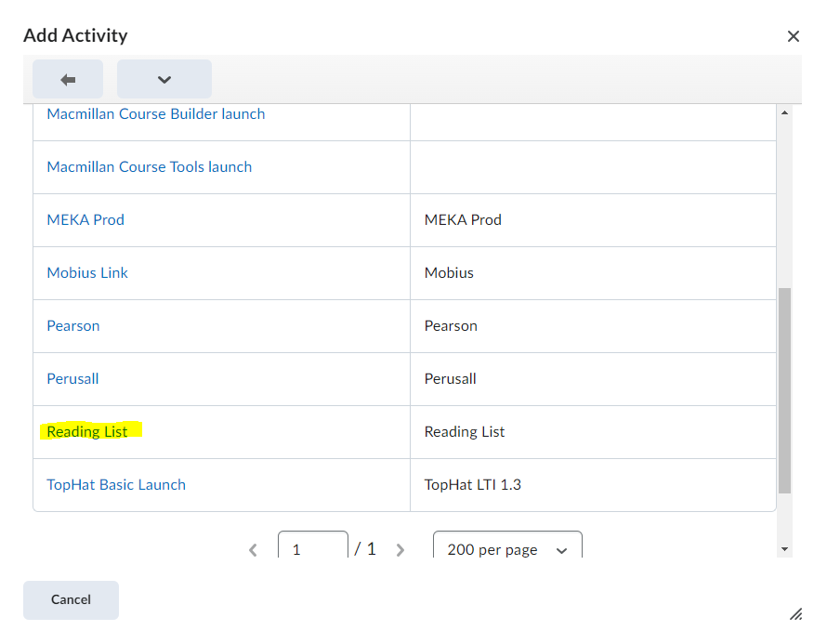Screen dimensions: 827x644
Task: Click the Cancel button
Action: coord(71,599)
